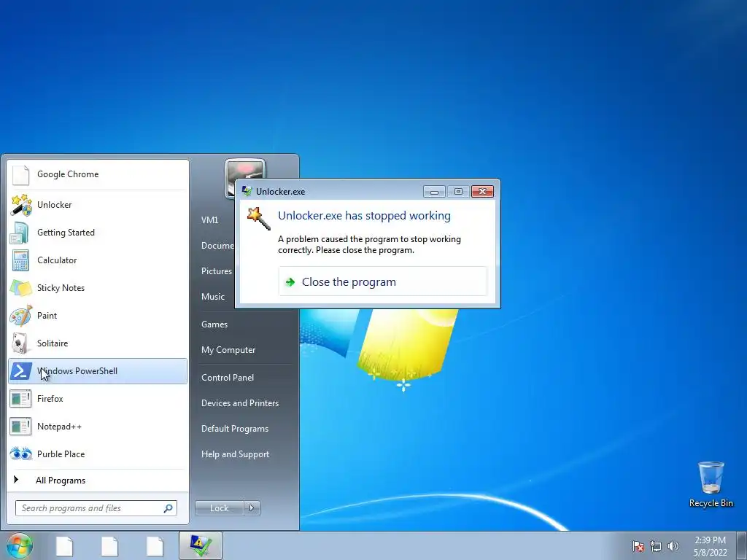Click the Solitaire card icon

pos(20,343)
